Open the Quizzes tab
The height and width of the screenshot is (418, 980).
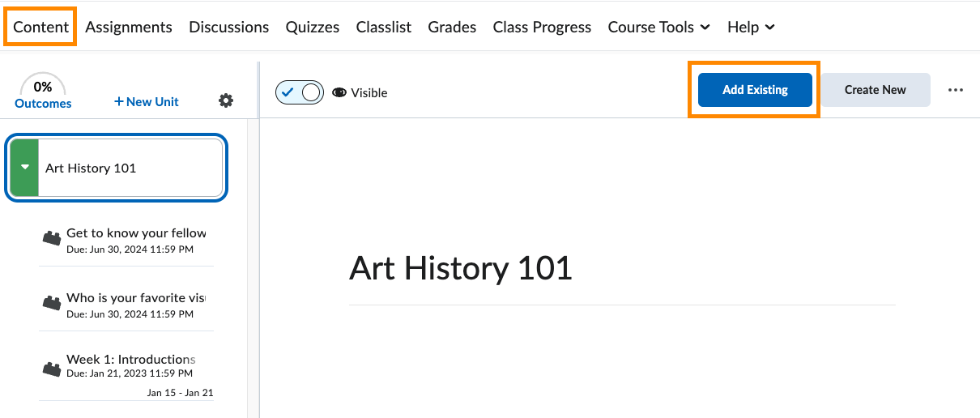[x=313, y=27]
